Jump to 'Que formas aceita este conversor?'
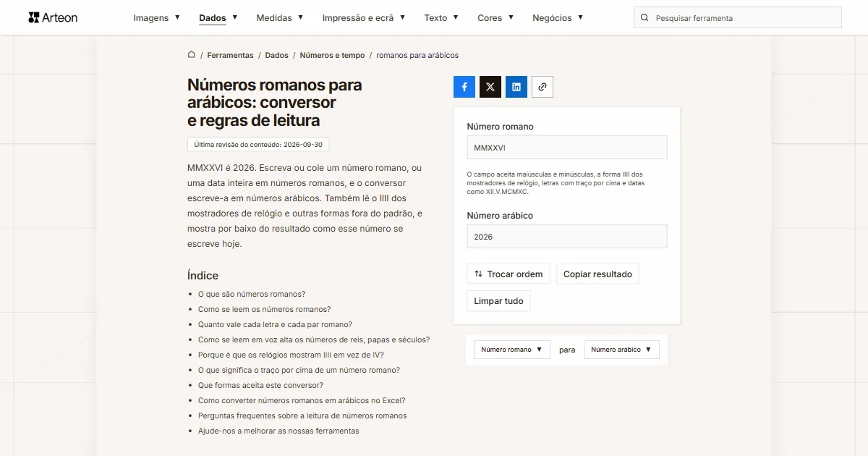The image size is (868, 456). pos(260,385)
